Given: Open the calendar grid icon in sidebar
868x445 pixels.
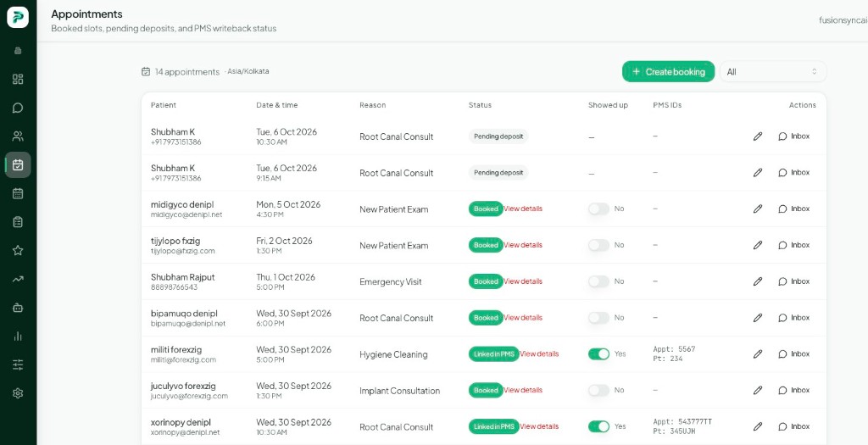Looking at the screenshot, I should [x=18, y=193].
